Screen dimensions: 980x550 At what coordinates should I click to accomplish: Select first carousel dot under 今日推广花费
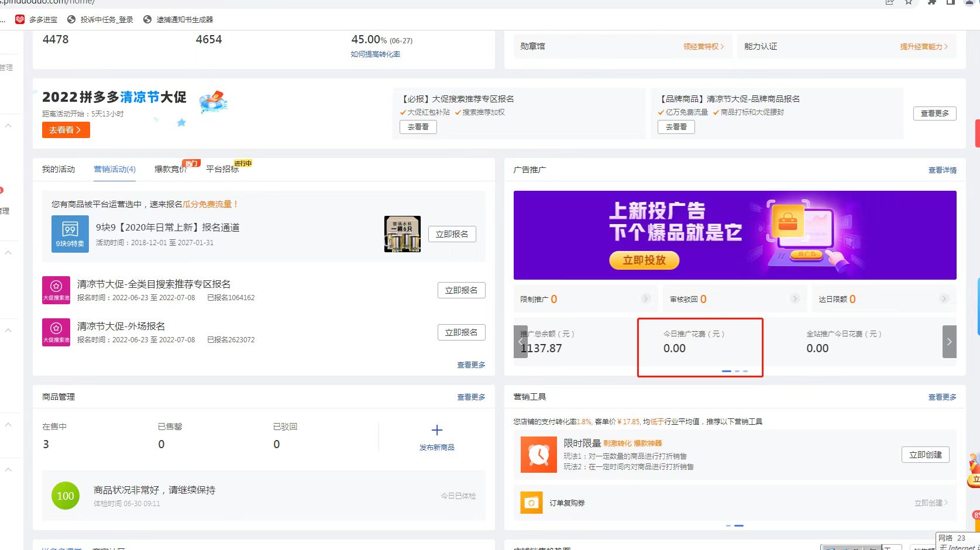(727, 371)
